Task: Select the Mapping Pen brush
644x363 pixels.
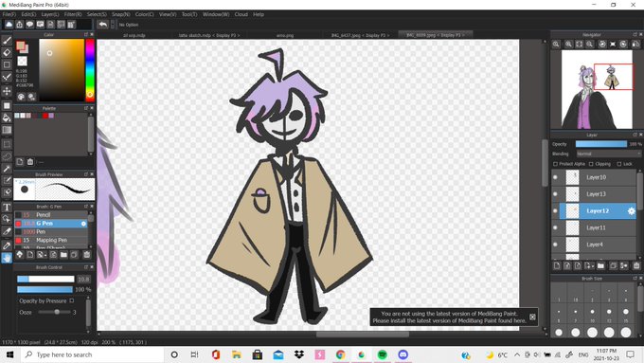Action: [51, 240]
